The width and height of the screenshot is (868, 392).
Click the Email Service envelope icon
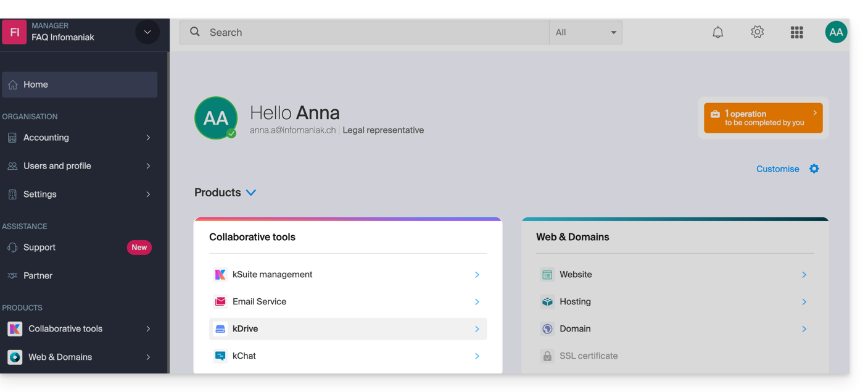click(x=220, y=302)
